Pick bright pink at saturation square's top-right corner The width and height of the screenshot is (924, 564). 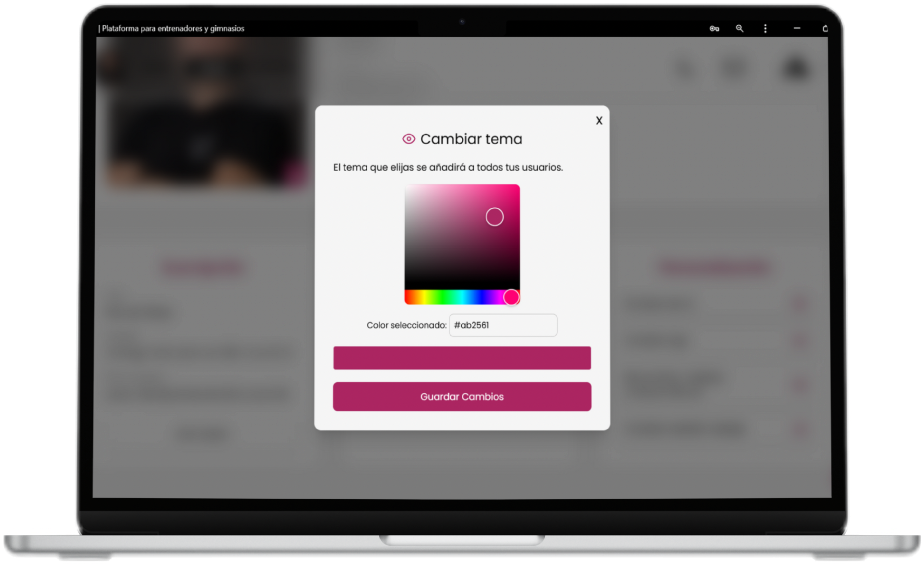tap(518, 186)
